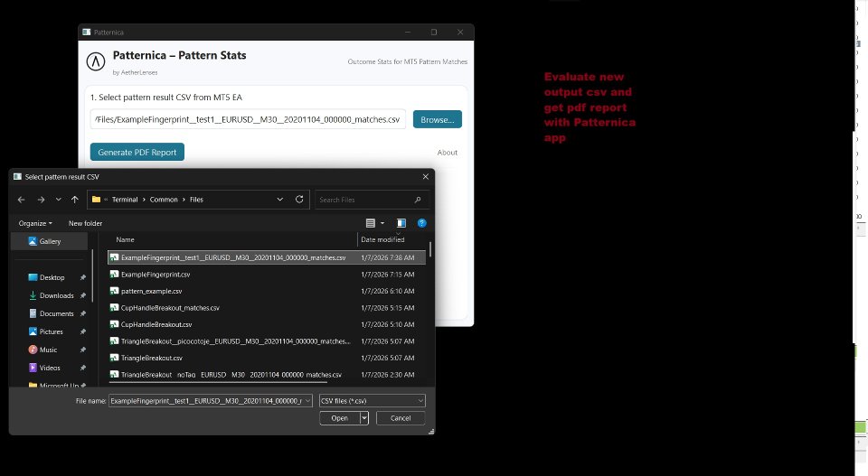This screenshot has height=476, width=868.
Task: Open CSV files type filter dropdown
Action: pyautogui.click(x=372, y=401)
